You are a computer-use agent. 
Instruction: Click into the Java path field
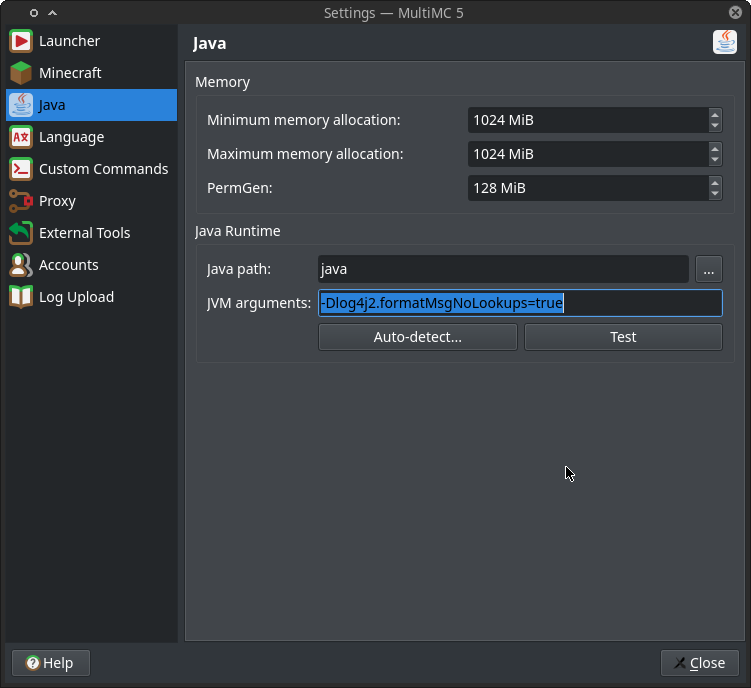coord(503,269)
